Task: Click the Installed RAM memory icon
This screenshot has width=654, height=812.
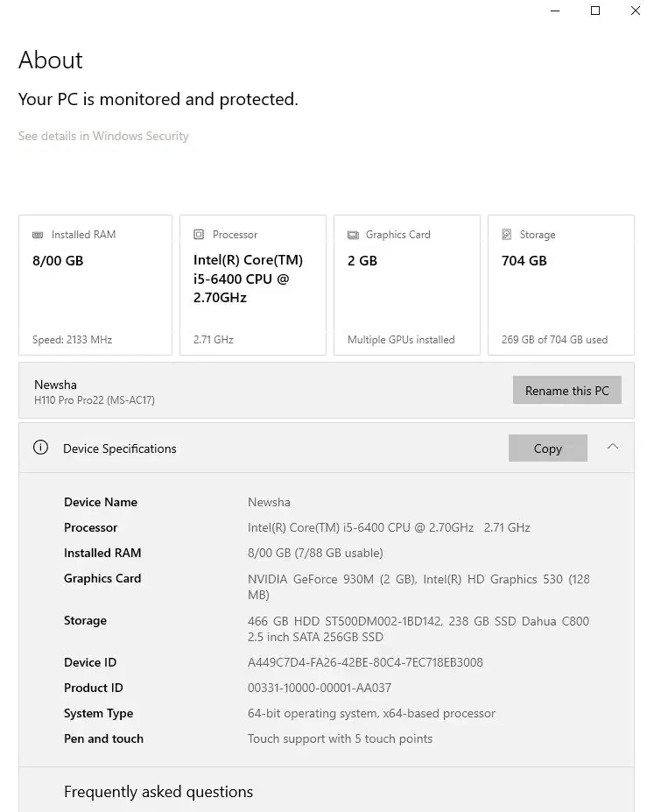Action: click(x=38, y=235)
